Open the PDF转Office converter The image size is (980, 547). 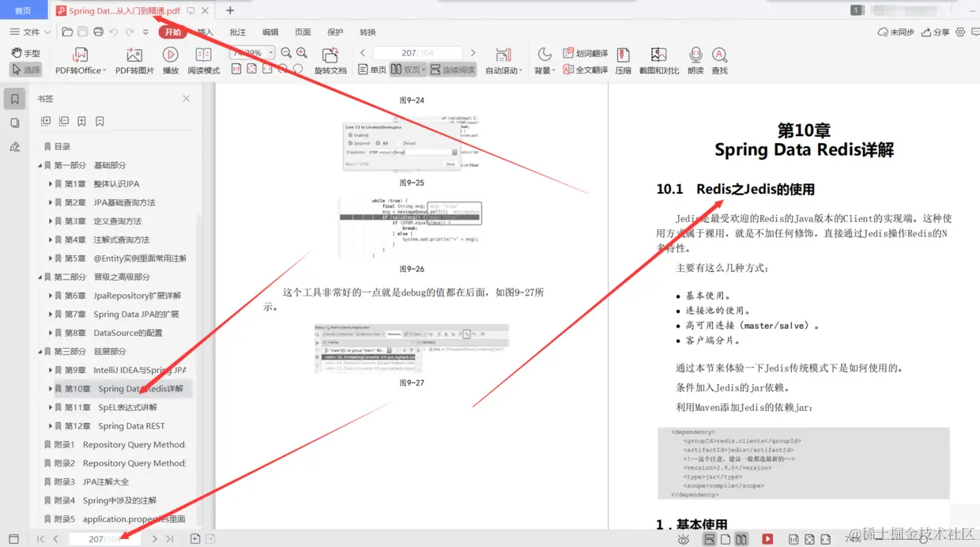tap(79, 61)
